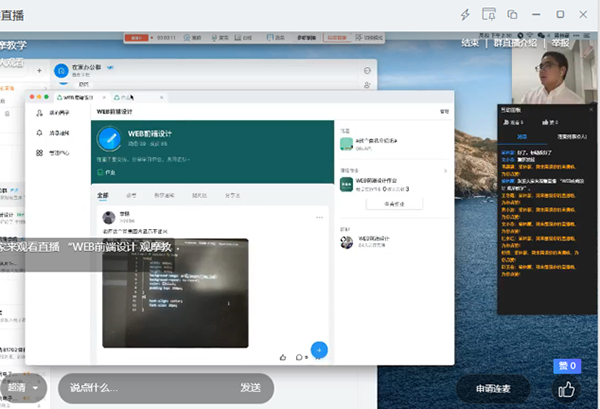The image size is (600, 409).
Task: Click the mini-window icon beside the lightning bolt
Action: click(x=489, y=14)
